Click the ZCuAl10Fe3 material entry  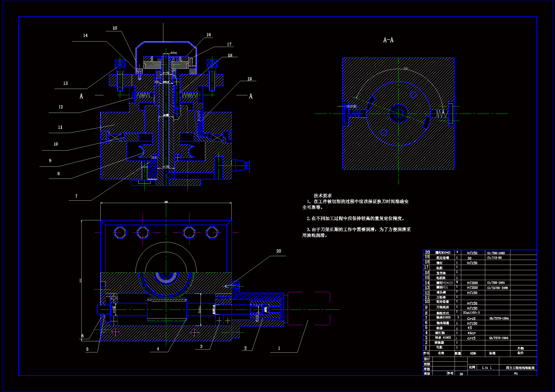pos(471,313)
